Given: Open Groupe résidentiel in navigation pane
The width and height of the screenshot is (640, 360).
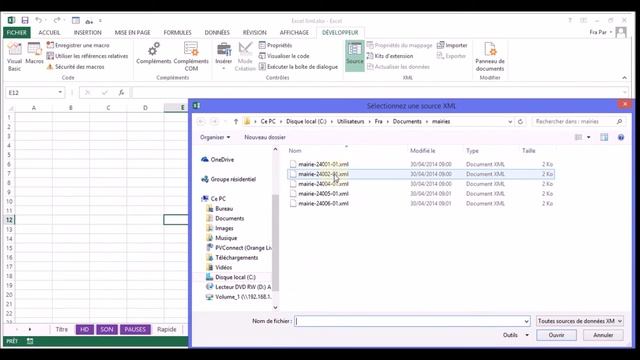Looking at the screenshot, I should [229, 179].
